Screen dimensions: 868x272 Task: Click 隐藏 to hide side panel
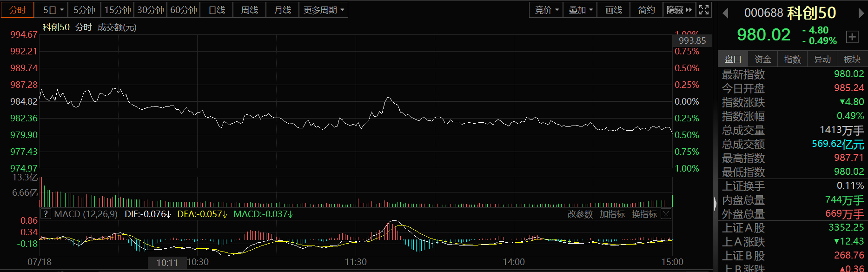click(679, 10)
